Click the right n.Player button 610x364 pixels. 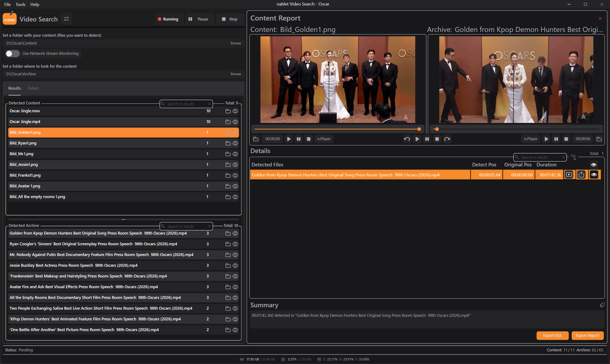click(x=531, y=139)
